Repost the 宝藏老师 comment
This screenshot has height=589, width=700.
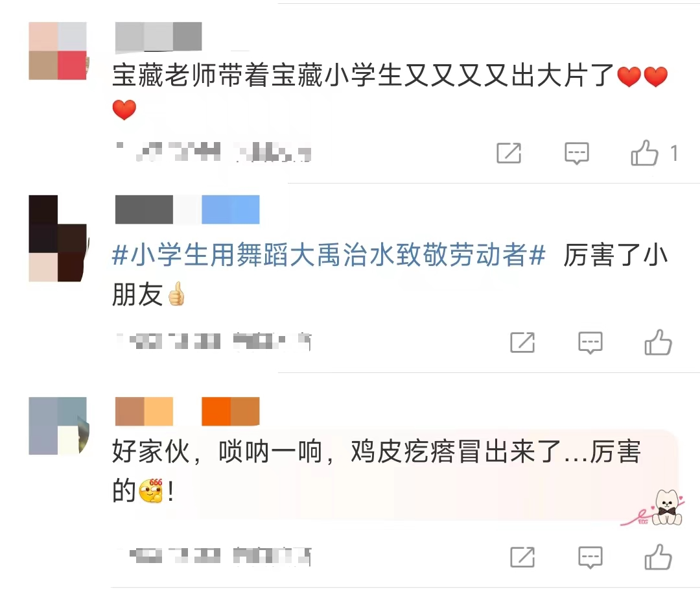509,153
